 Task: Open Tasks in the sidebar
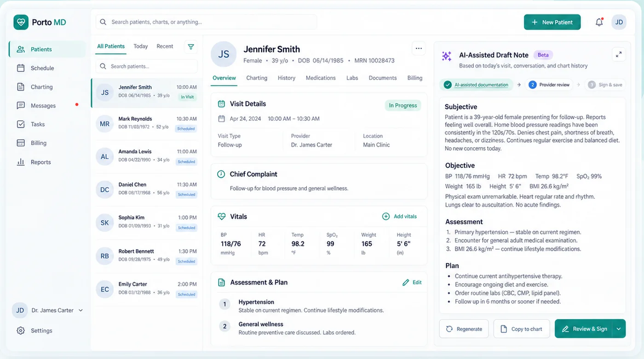[47, 124]
